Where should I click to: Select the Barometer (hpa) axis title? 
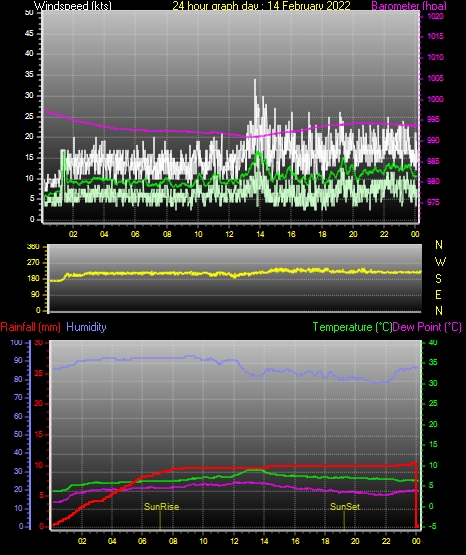point(409,6)
